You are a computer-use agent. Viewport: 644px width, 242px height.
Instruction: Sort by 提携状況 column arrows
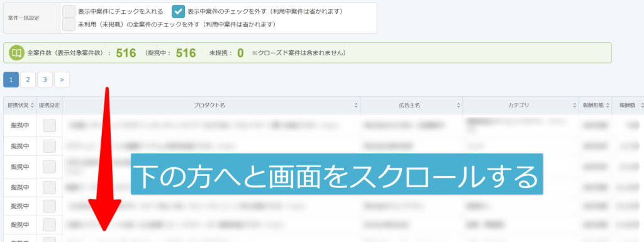[x=33, y=106]
